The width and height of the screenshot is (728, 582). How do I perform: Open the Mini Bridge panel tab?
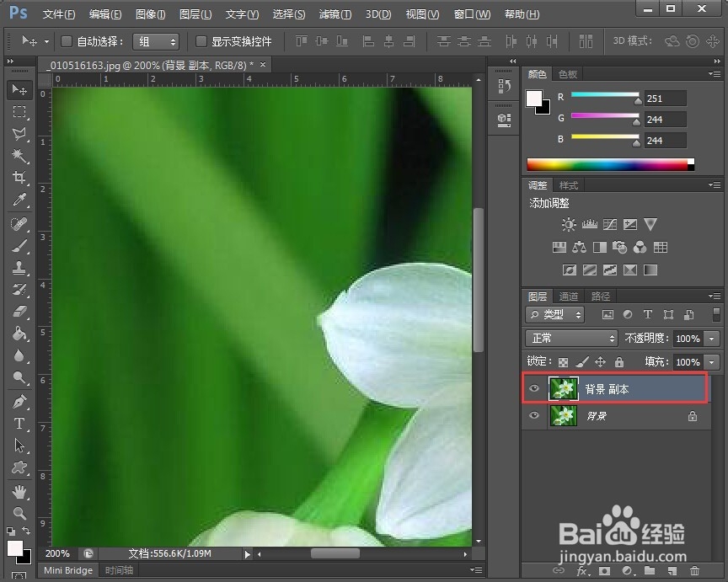pyautogui.click(x=68, y=570)
